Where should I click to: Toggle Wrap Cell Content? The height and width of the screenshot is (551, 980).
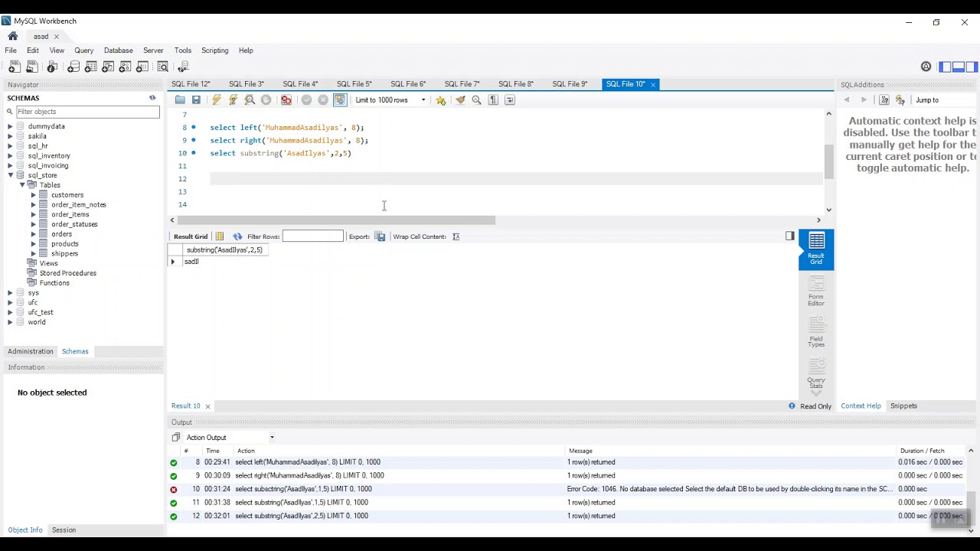click(x=456, y=236)
